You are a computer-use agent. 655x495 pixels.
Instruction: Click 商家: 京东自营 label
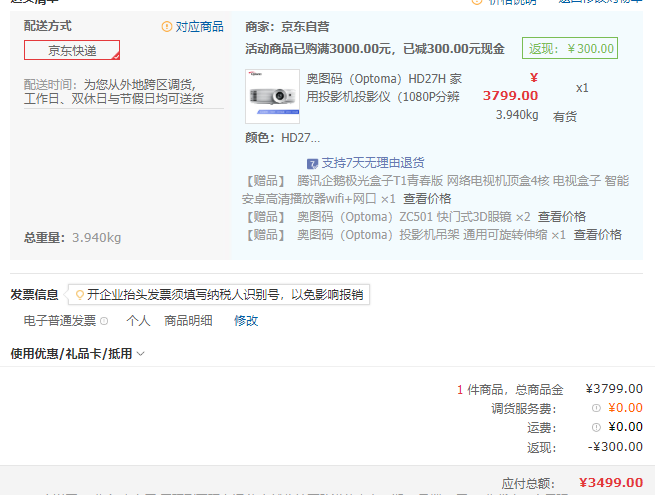287,27
